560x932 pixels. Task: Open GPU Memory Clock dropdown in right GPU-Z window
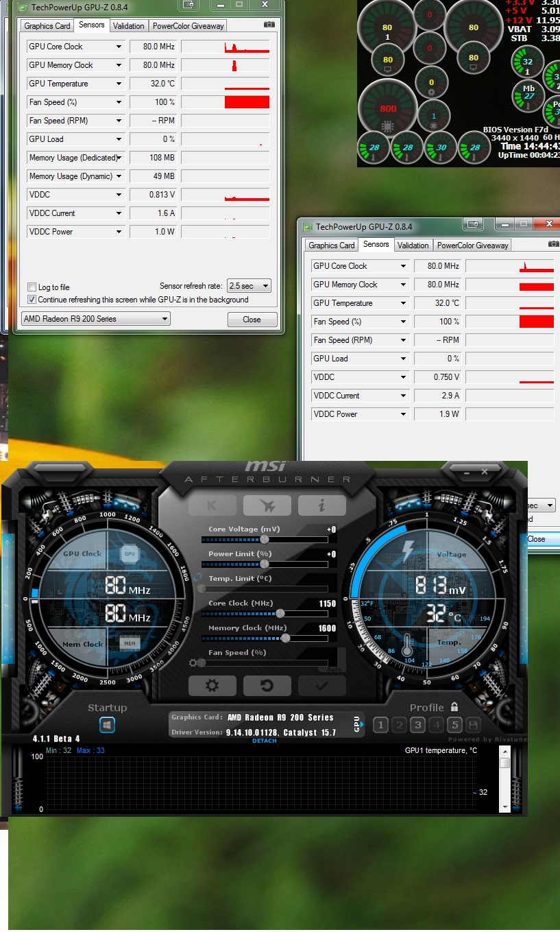point(404,285)
